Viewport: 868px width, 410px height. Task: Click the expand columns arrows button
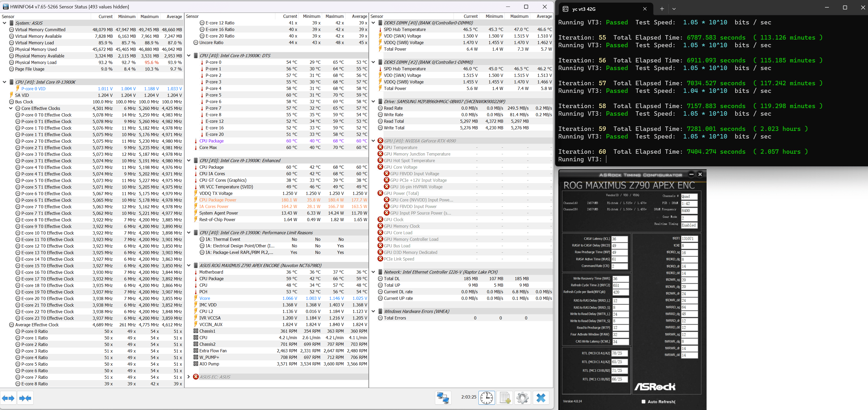pyautogui.click(x=8, y=398)
